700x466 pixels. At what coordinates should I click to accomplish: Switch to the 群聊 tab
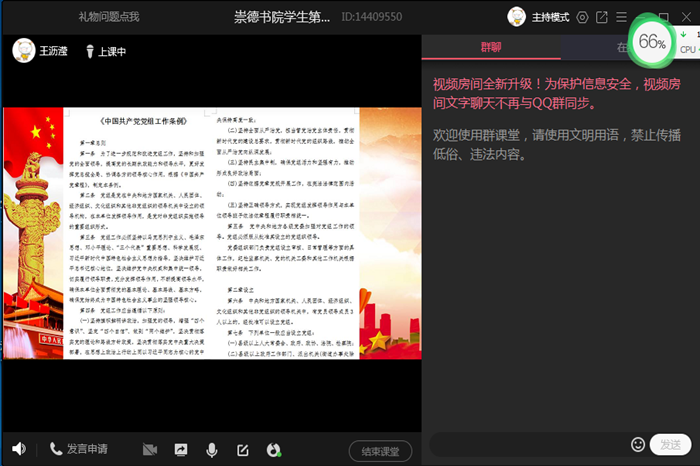tap(491, 47)
